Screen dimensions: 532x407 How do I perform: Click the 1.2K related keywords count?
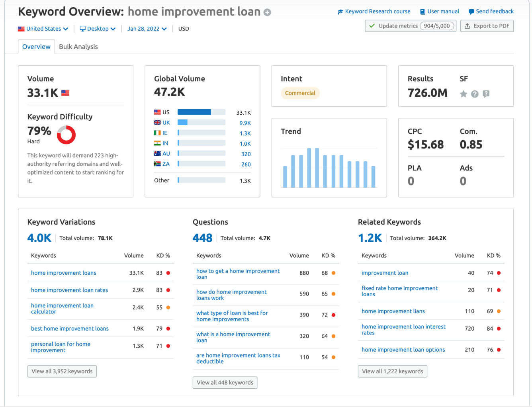[x=370, y=238]
